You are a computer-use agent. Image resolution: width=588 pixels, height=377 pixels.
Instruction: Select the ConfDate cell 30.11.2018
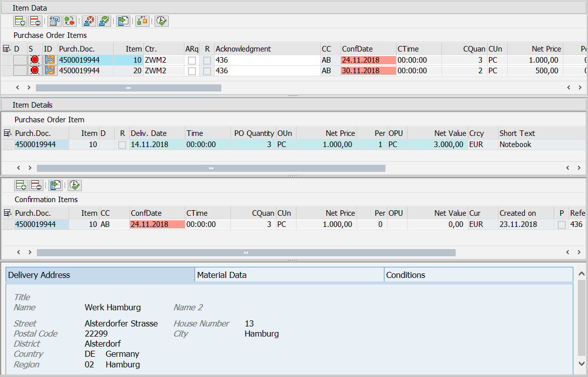click(x=368, y=71)
